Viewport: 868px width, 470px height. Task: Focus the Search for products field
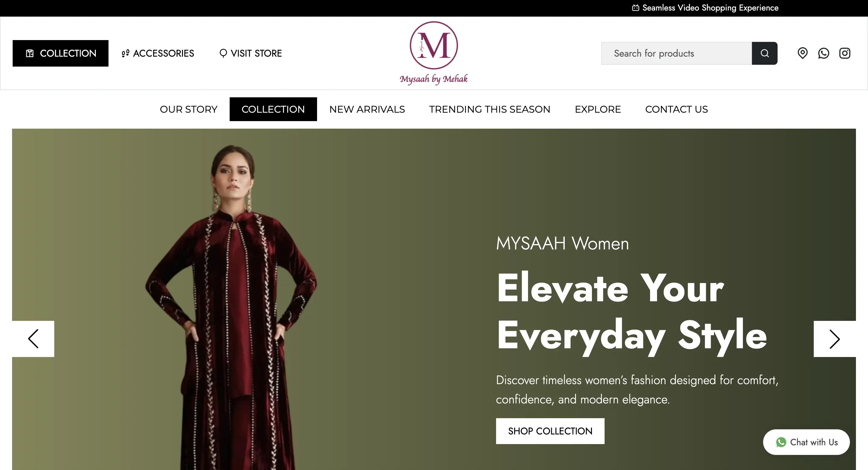point(677,53)
